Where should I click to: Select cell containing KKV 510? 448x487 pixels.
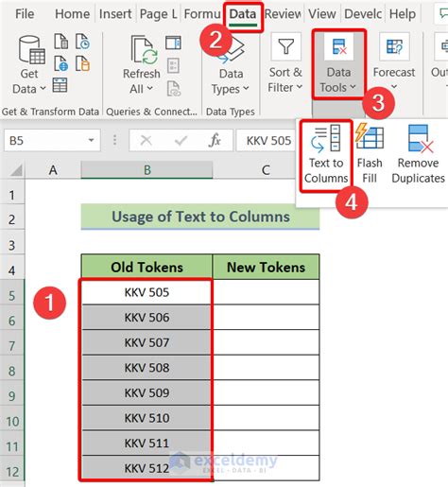[x=146, y=418]
